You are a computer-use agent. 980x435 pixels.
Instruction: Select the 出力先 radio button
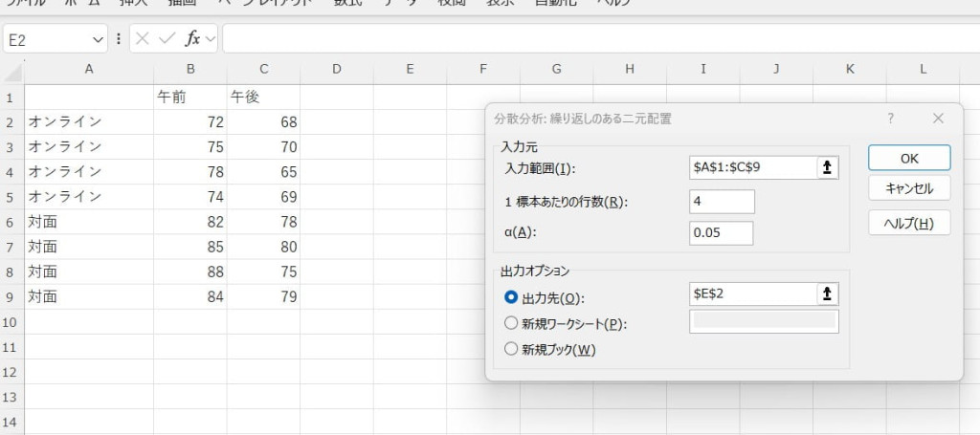(510, 296)
